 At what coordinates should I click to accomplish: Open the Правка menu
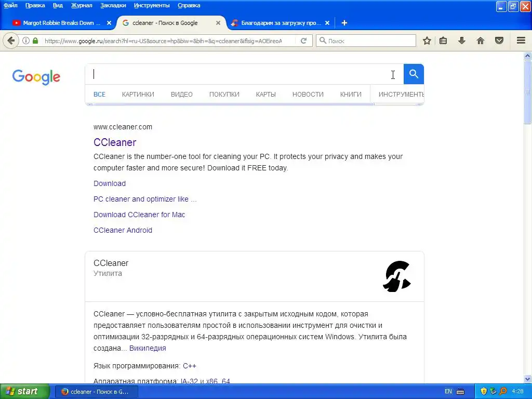click(x=35, y=5)
